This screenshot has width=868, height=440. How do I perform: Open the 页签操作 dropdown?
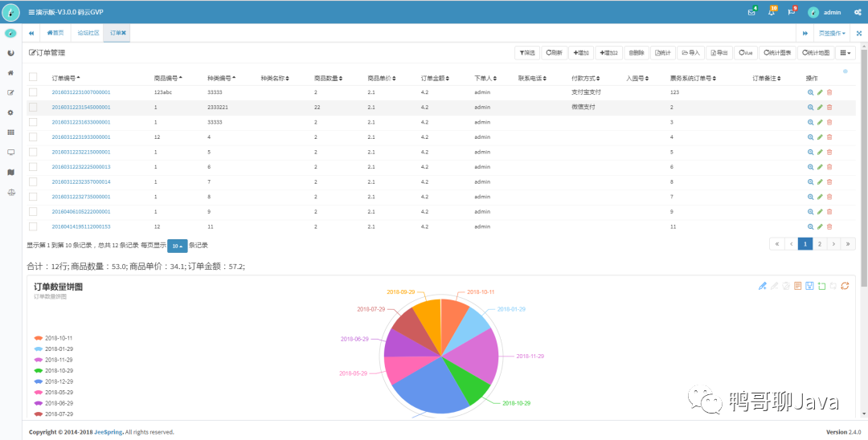[832, 33]
